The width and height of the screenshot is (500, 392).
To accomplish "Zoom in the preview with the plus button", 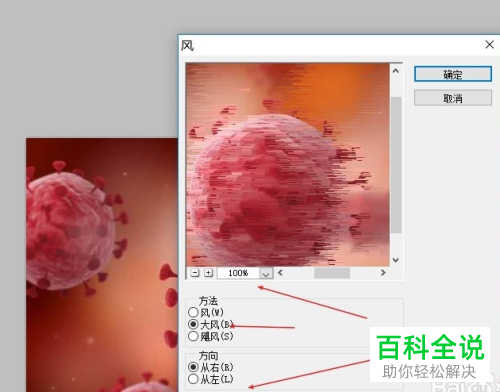I will point(208,273).
